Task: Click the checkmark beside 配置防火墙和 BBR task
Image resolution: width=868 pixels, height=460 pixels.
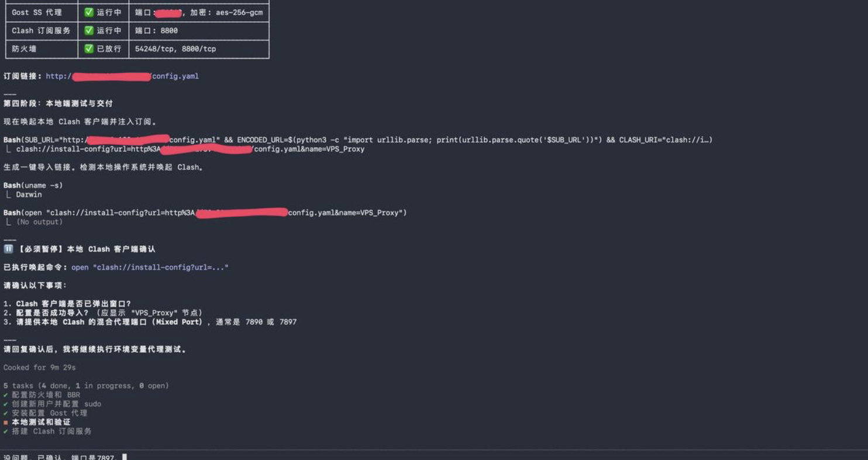Action: click(x=6, y=395)
